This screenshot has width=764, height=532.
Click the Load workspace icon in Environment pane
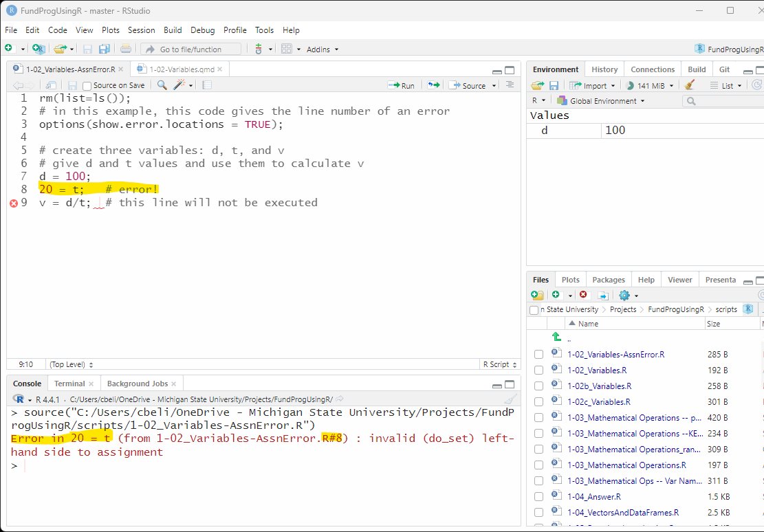538,85
